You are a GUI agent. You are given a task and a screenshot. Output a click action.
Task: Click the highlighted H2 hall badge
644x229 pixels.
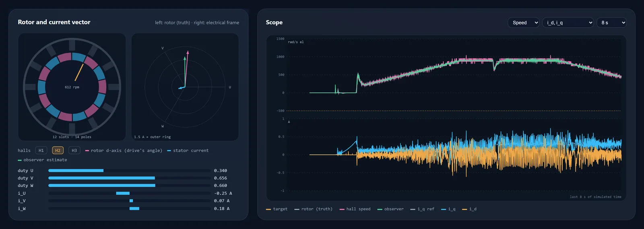tap(58, 151)
